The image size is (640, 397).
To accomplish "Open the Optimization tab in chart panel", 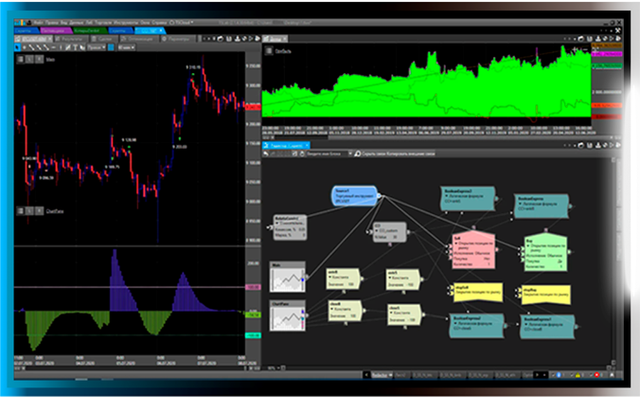I will point(140,39).
